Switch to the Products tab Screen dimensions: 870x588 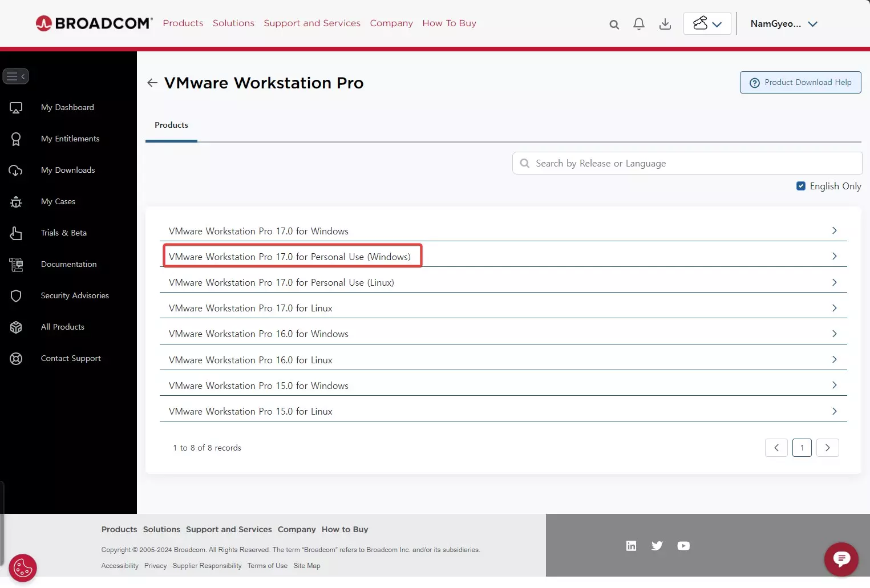point(171,125)
